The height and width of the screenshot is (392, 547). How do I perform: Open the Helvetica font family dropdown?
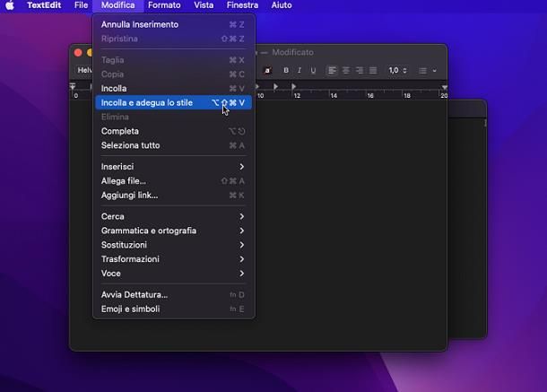(x=84, y=71)
